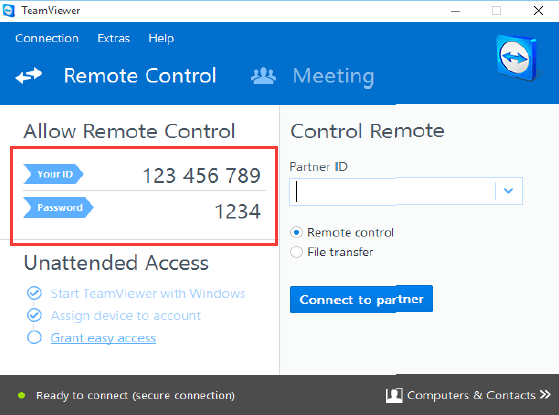Select the ID number 123 456 789

[x=202, y=175]
